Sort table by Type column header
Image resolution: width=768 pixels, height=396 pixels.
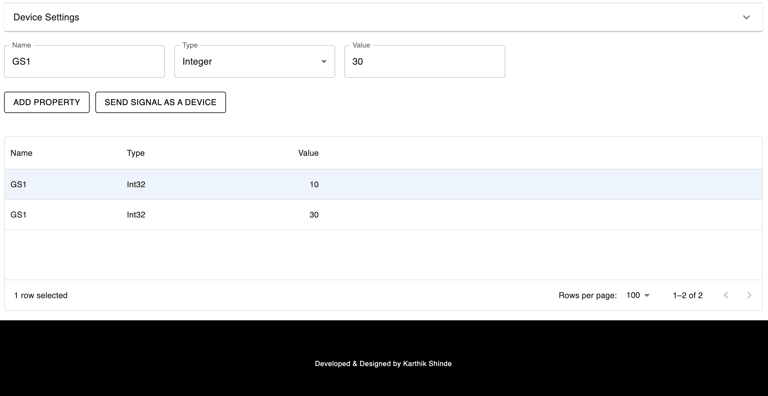136,153
